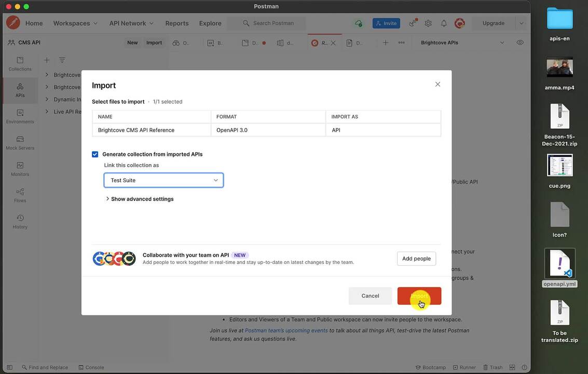
Task: Select openapi.yml file on the desktop
Action: tap(559, 268)
